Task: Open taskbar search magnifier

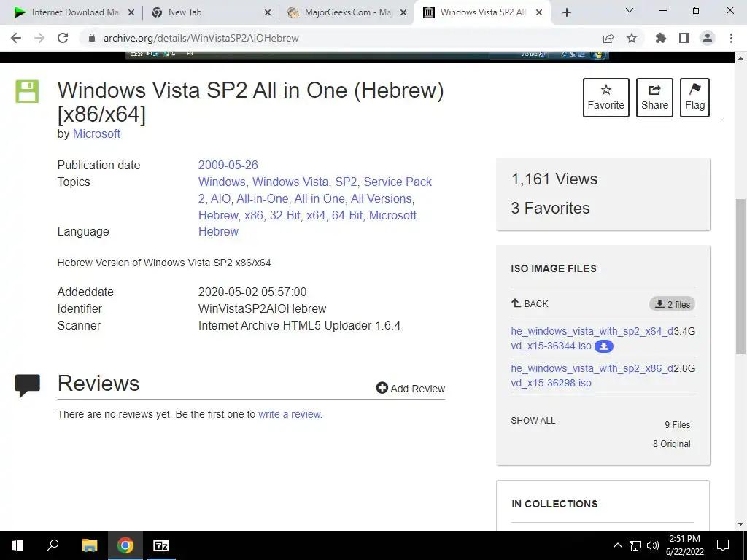Action: pyautogui.click(x=53, y=545)
